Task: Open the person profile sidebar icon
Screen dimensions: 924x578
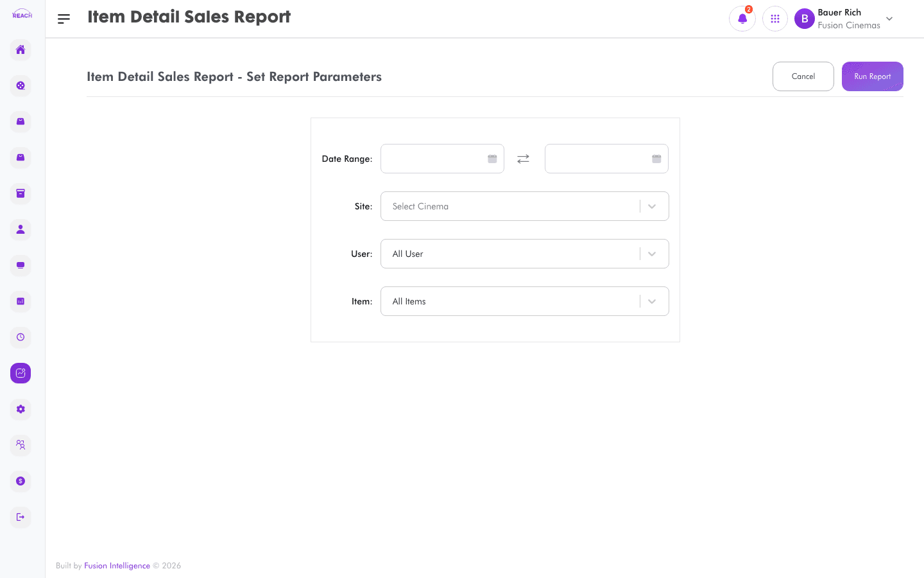Action: [x=21, y=229]
